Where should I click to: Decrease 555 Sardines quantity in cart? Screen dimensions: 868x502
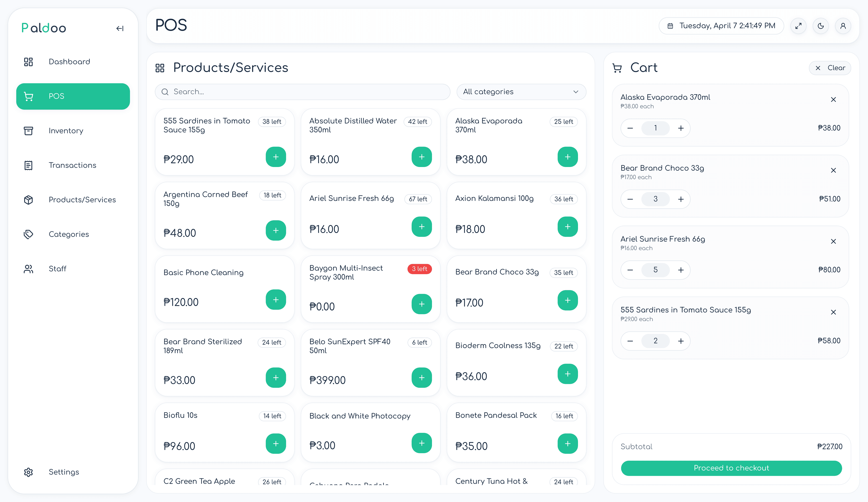(x=630, y=341)
